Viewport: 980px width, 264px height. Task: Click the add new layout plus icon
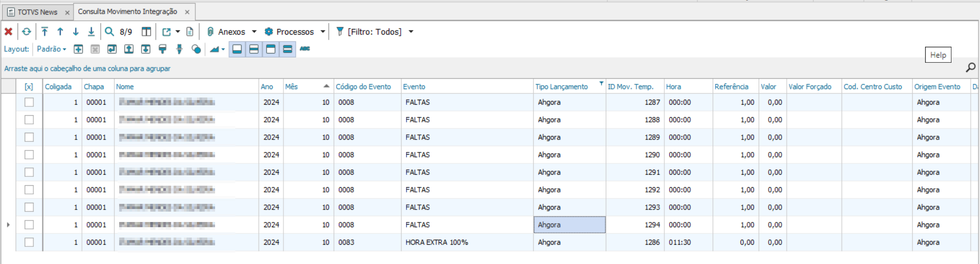pos(78,49)
